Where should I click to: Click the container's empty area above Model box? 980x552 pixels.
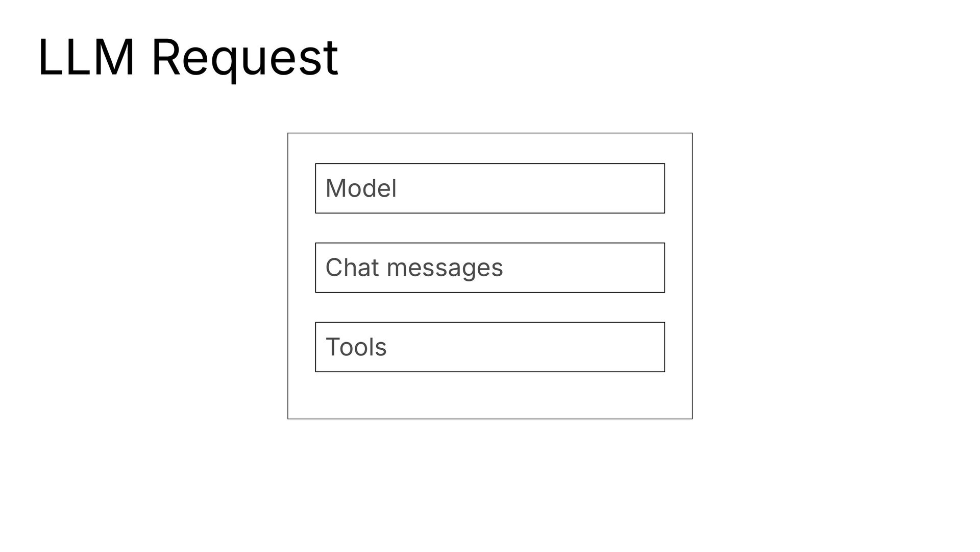pyautogui.click(x=490, y=149)
